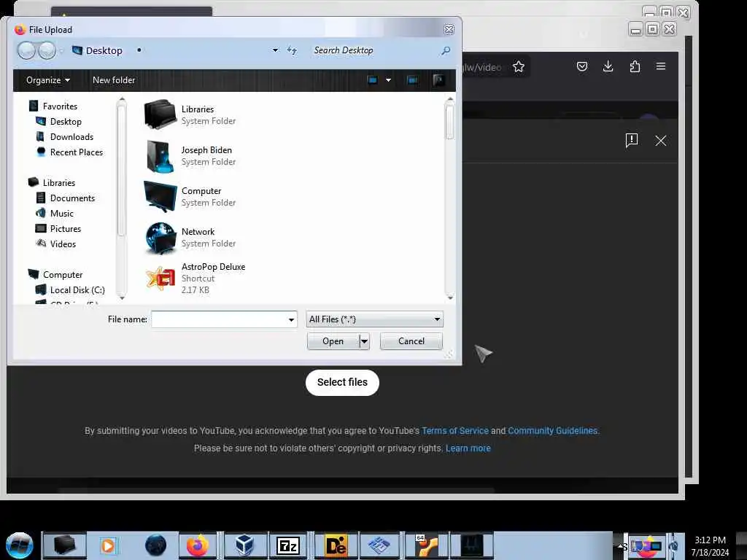Open the Joseph Biden user folder
Viewport: 747px width, 560px height.
click(190, 156)
